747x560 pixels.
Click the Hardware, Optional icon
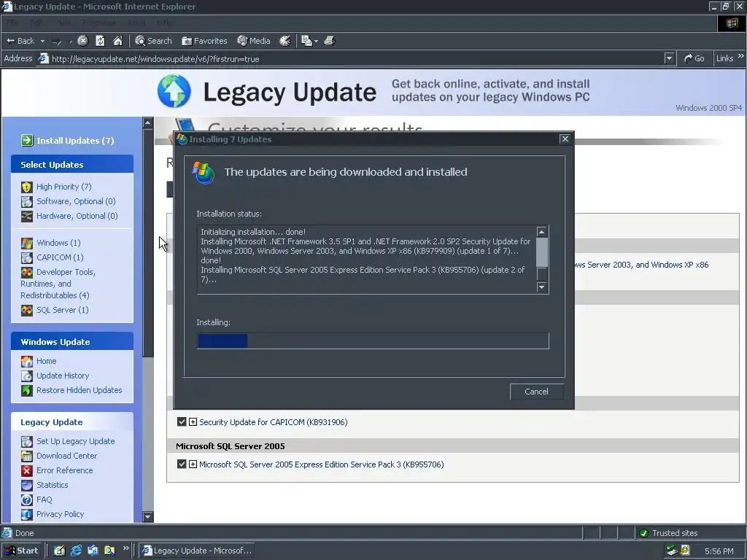27,216
